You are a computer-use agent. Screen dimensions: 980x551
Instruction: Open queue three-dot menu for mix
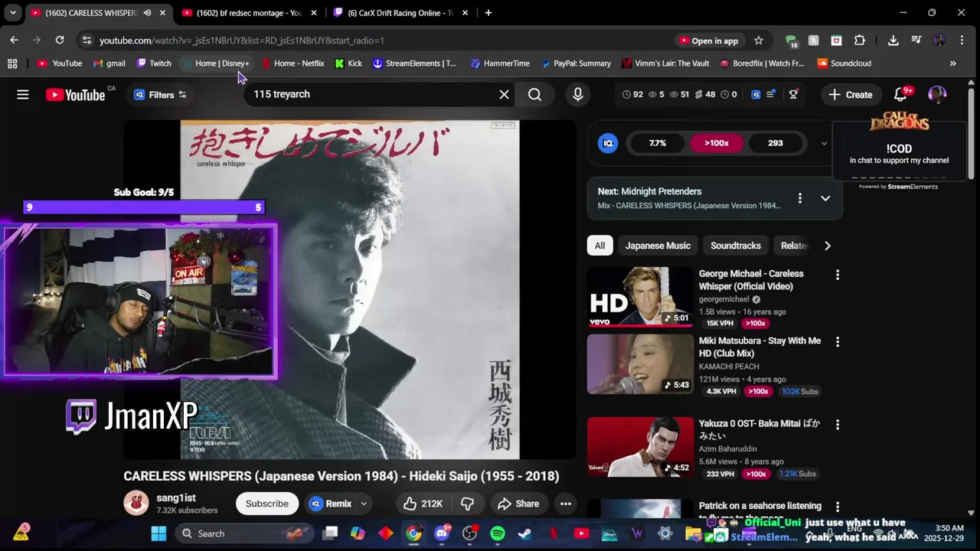(x=800, y=198)
